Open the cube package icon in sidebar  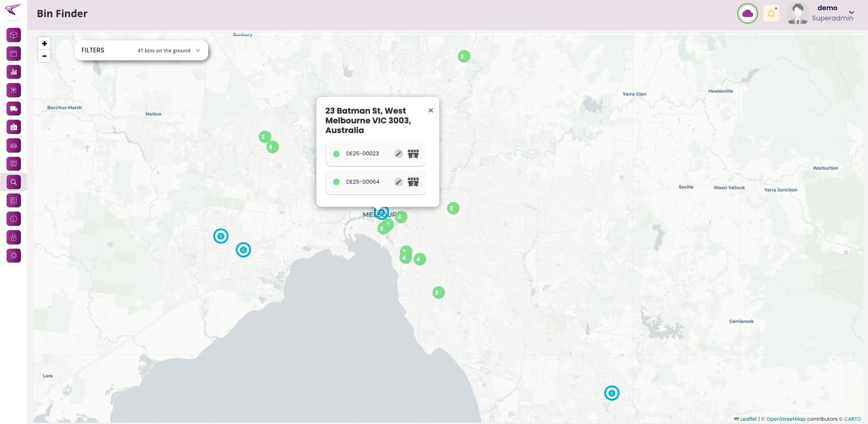[13, 35]
